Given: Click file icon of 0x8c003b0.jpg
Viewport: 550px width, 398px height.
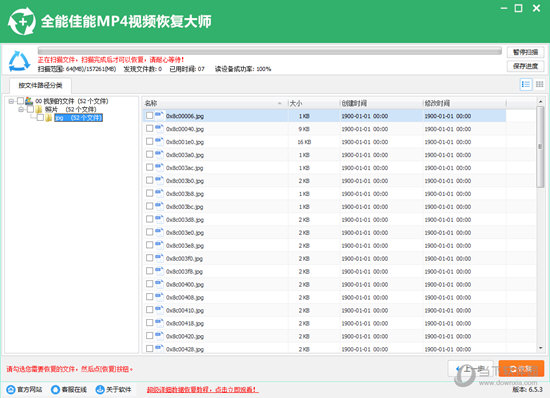Looking at the screenshot, I should click(x=159, y=181).
